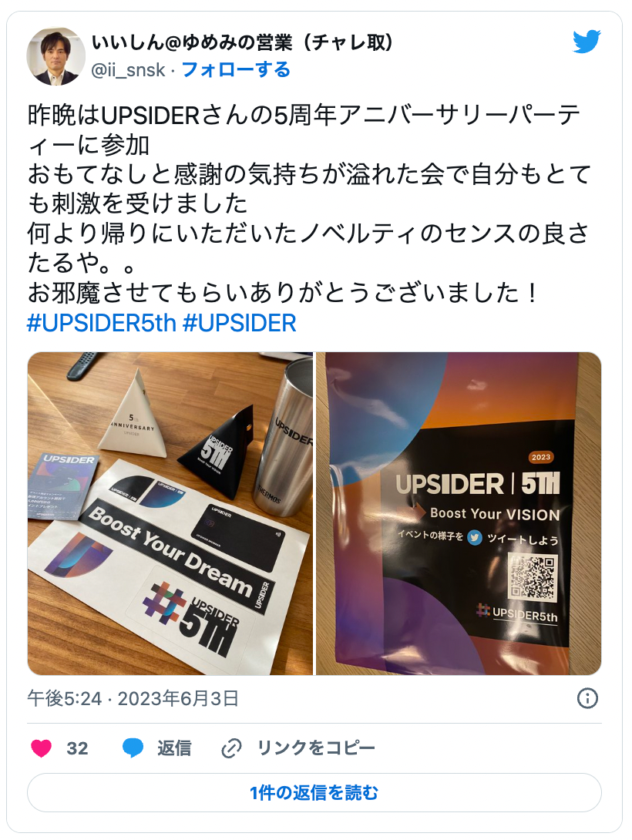Click the フォローする follow link
The width and height of the screenshot is (632, 840).
tap(236, 69)
